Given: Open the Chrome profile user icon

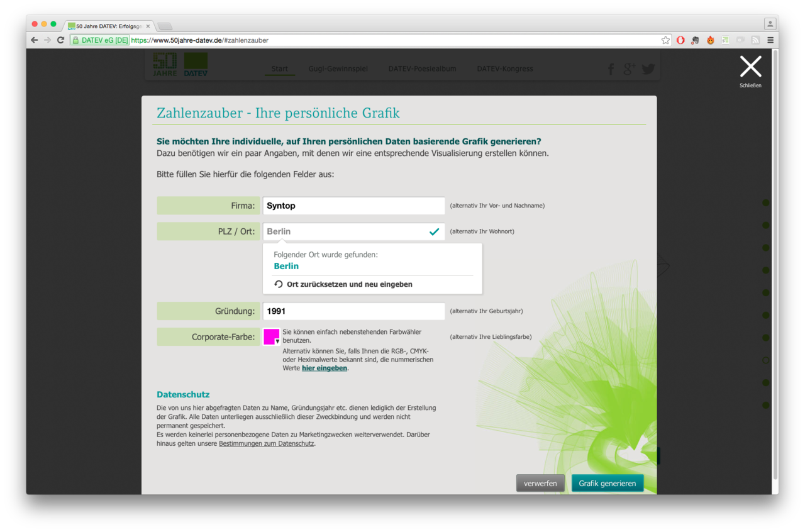Looking at the screenshot, I should 770,24.
